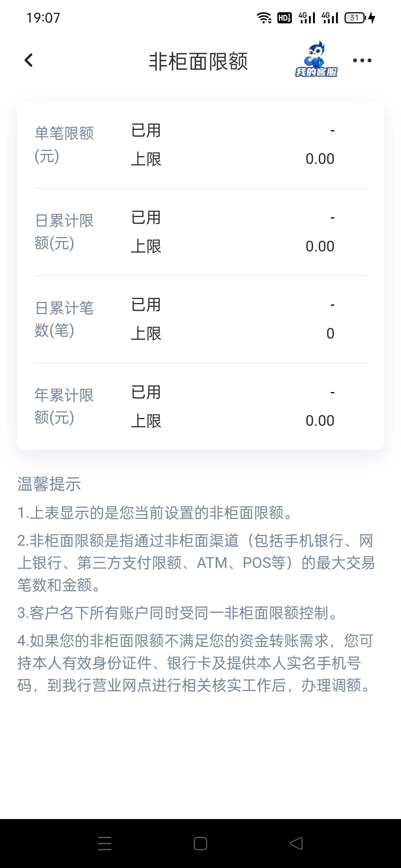Tap the Wi-Fi status icon

[x=264, y=17]
